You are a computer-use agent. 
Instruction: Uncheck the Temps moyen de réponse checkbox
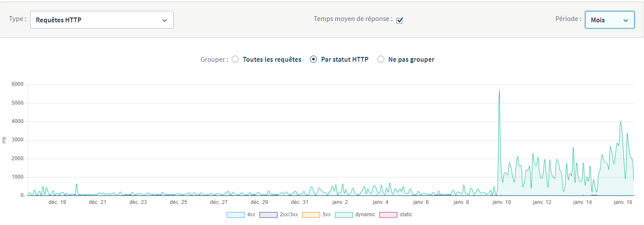(x=399, y=21)
